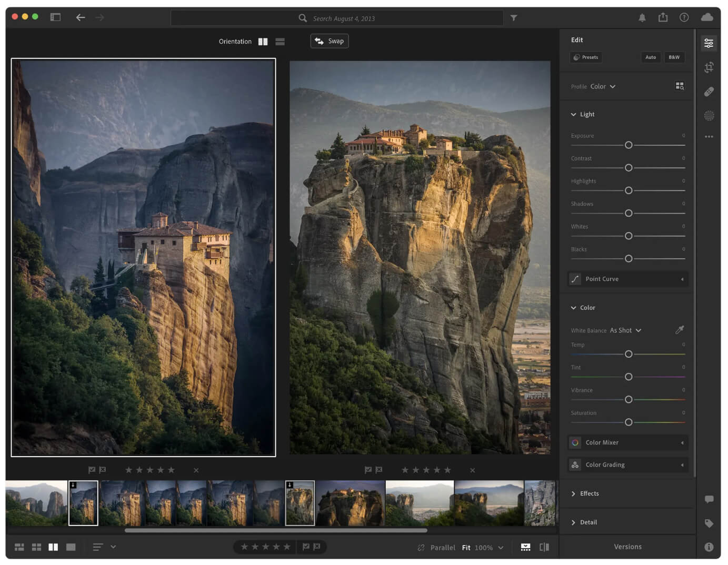Pick white balance with the eyedropper
728x565 pixels.
(680, 330)
